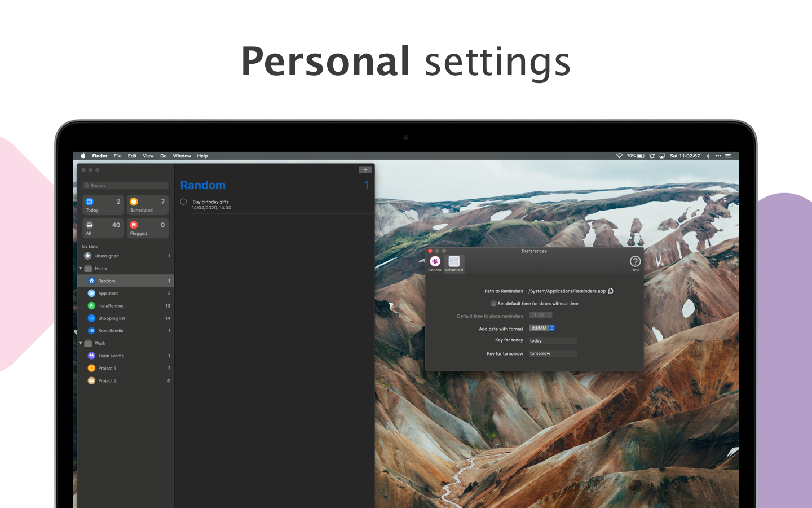This screenshot has width=812, height=508.
Task: Select the Project 2 list icon
Action: (x=91, y=380)
